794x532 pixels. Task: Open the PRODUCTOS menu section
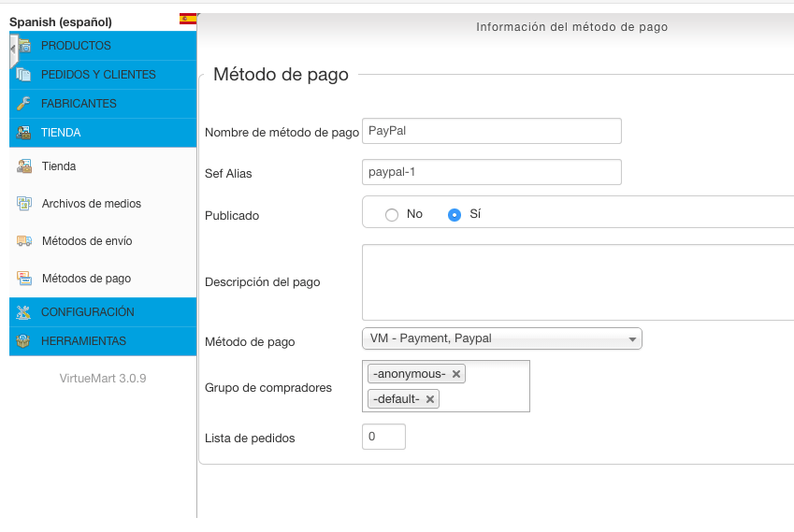pyautogui.click(x=103, y=46)
